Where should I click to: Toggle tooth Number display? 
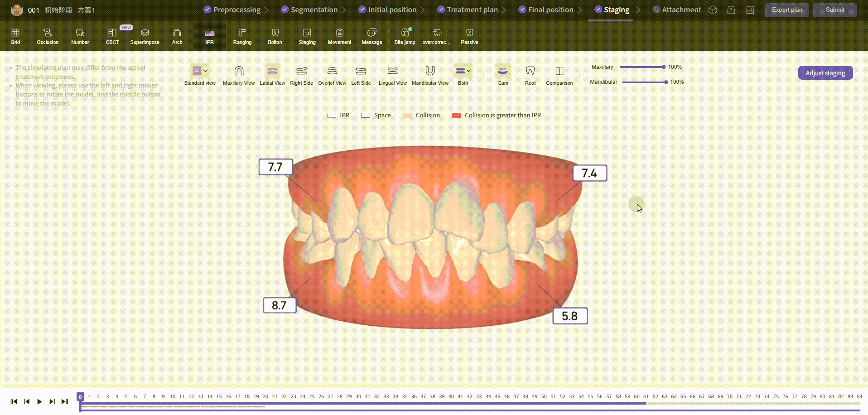[x=80, y=36]
